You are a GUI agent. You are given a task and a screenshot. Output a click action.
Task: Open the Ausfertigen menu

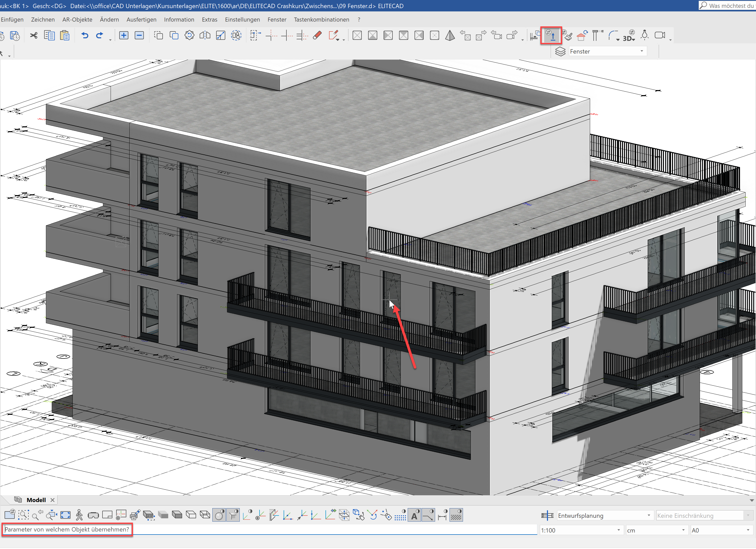pyautogui.click(x=141, y=20)
